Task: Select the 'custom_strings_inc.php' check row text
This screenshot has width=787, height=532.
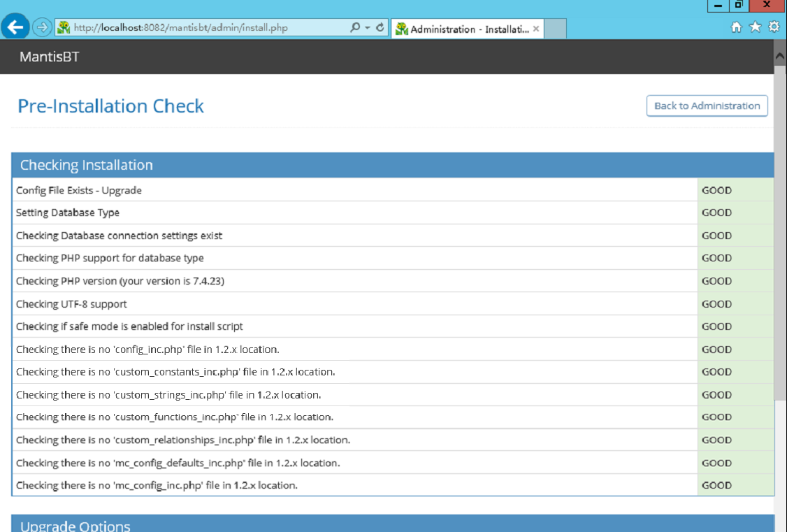Action: click(168, 395)
